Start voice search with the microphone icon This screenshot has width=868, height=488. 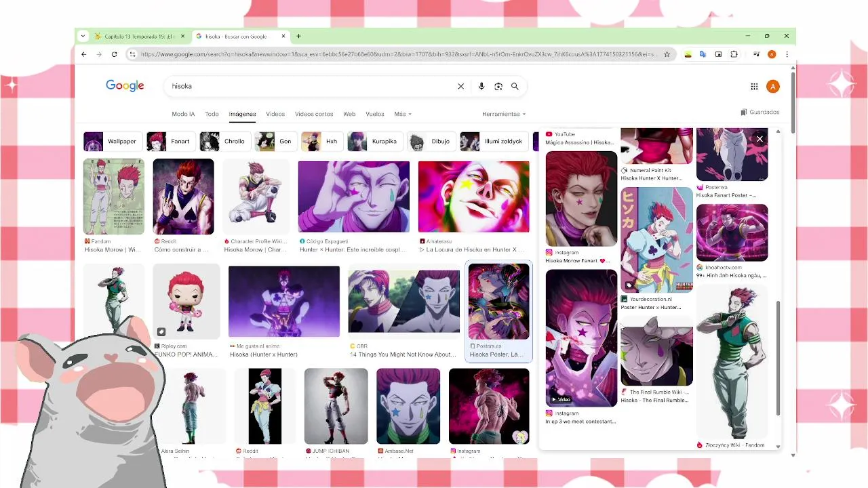click(x=481, y=86)
